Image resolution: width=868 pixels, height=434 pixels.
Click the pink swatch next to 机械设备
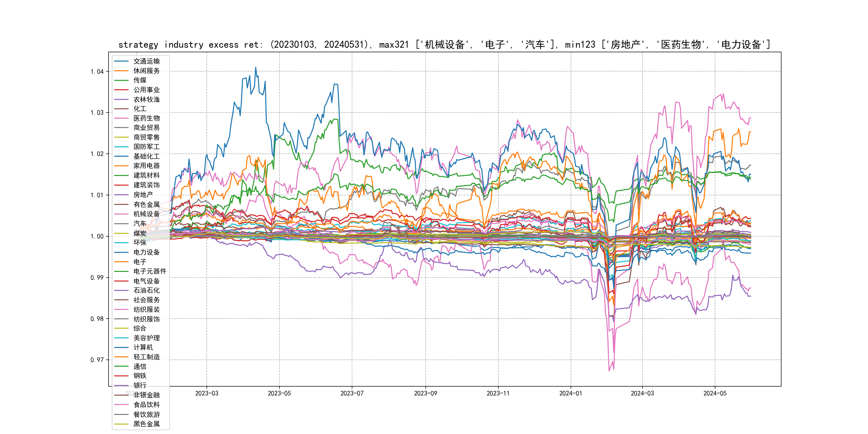click(121, 214)
